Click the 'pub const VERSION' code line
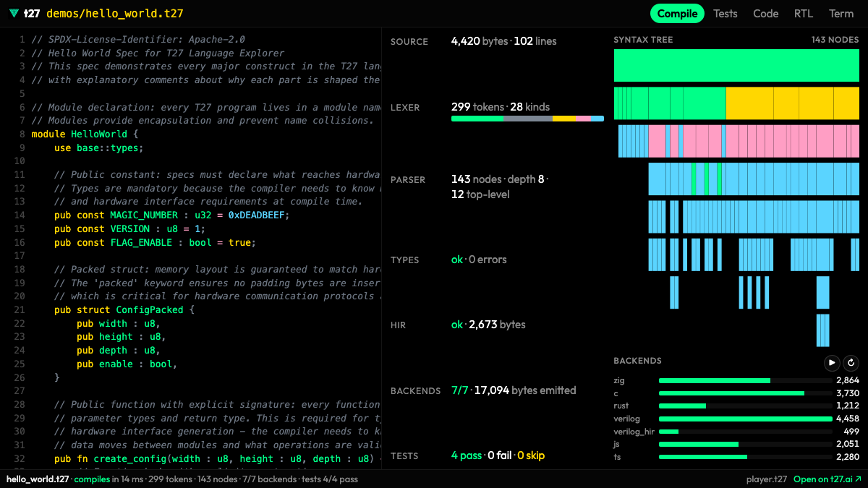The image size is (868, 488). tap(130, 228)
